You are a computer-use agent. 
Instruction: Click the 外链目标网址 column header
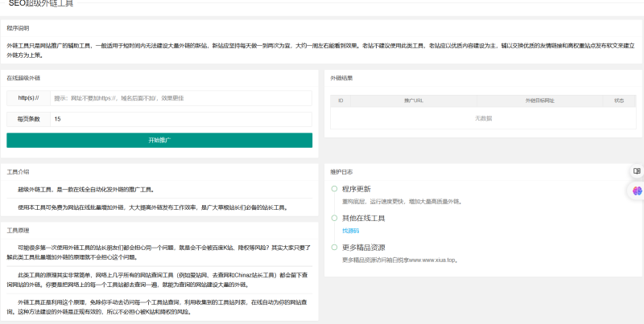pyautogui.click(x=539, y=100)
